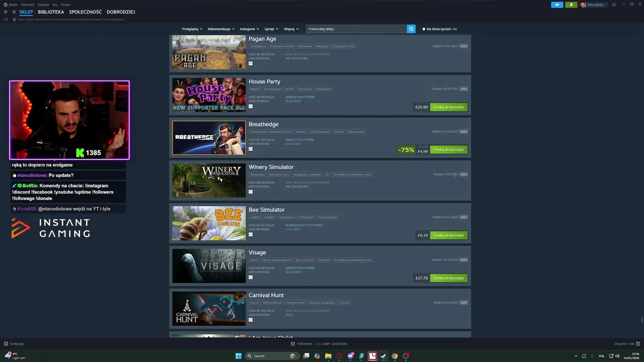Screen dimensions: 644x362
Task: Click Windows platform icon under House Party
Action: point(251,107)
